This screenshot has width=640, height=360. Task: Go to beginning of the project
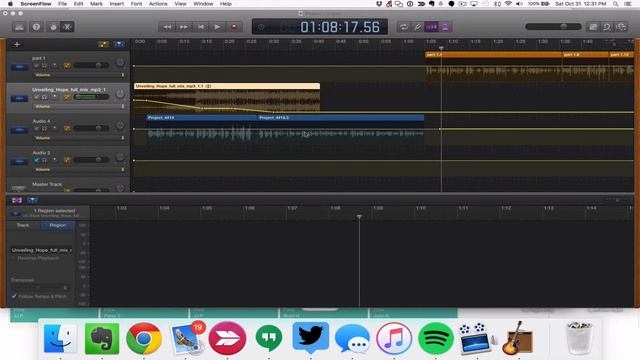click(x=201, y=27)
